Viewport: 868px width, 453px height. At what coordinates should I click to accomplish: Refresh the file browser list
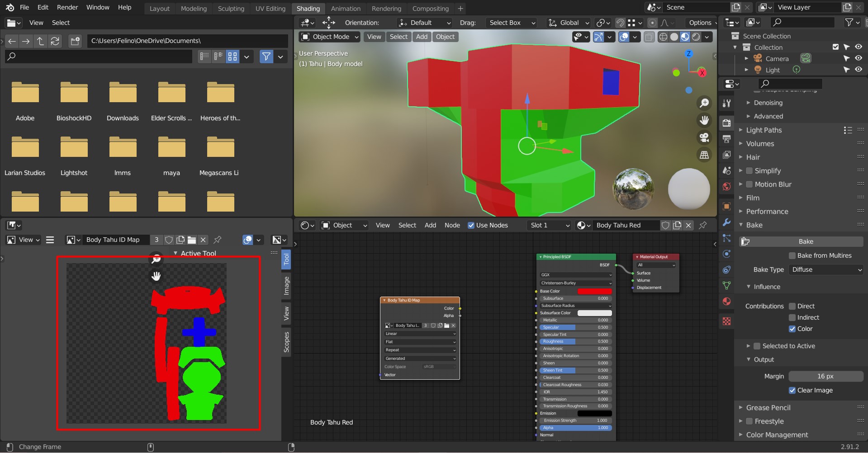pyautogui.click(x=55, y=41)
